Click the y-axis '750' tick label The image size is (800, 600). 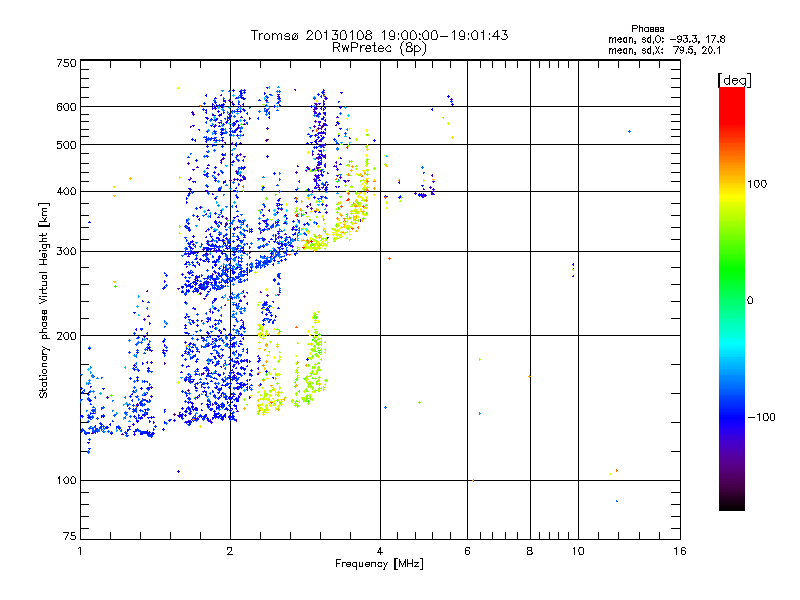coord(66,63)
